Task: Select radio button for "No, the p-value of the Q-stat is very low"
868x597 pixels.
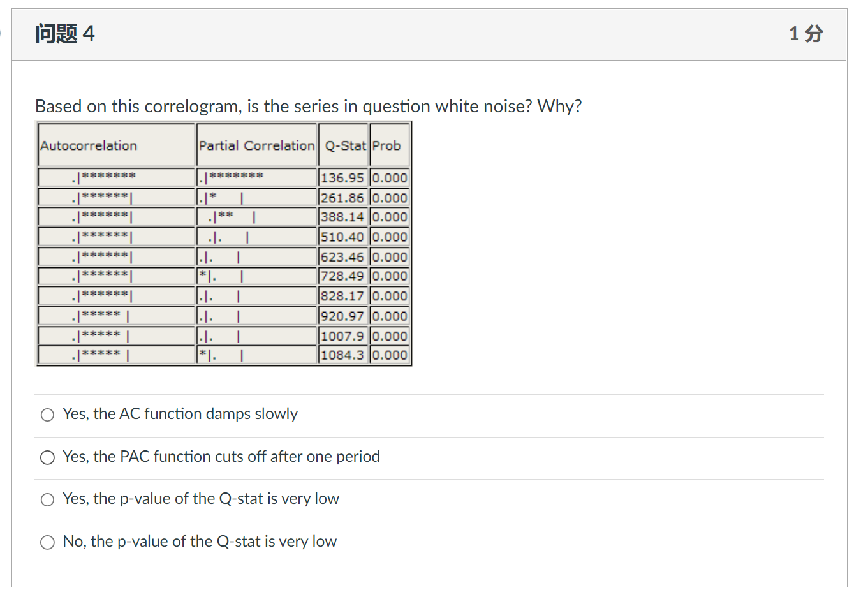Action: coord(47,542)
